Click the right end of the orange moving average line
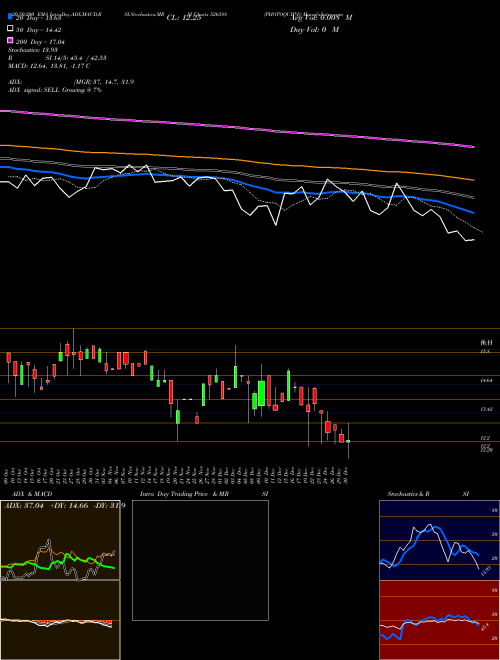This screenshot has height=660, width=500. click(474, 180)
